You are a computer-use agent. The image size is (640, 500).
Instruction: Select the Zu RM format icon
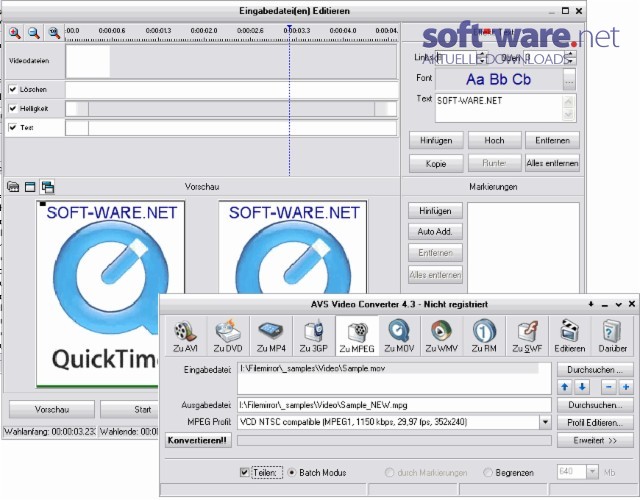pyautogui.click(x=484, y=336)
